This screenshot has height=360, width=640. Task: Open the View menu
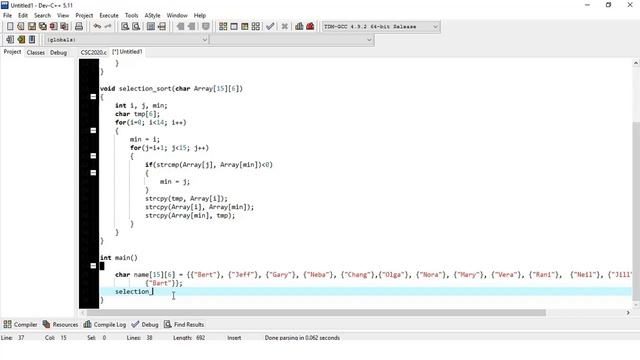click(x=63, y=16)
